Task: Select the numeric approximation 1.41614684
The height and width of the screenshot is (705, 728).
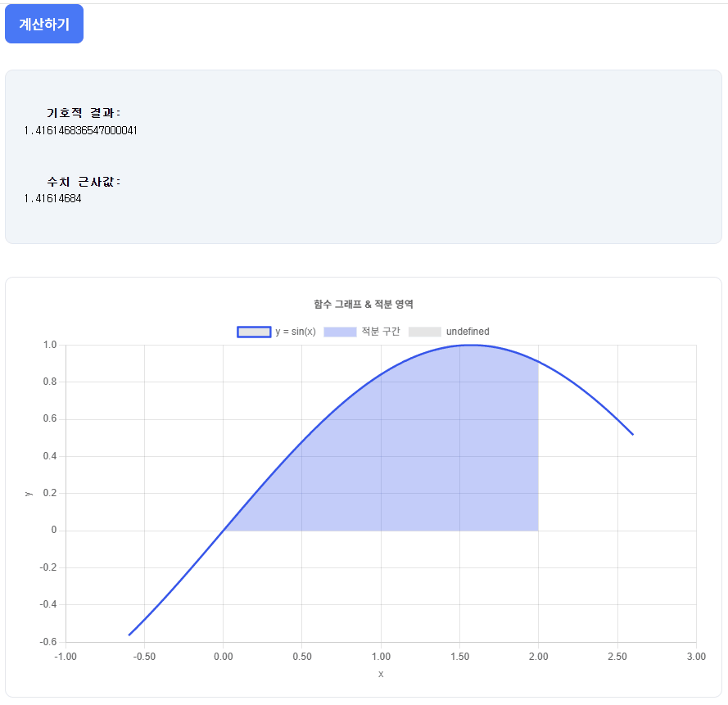Action: pyautogui.click(x=52, y=198)
